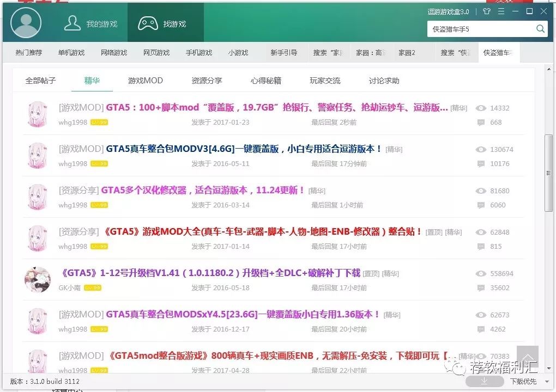The image size is (556, 392).
Task: Switch to the 游戏MOD tab
Action: click(x=145, y=80)
